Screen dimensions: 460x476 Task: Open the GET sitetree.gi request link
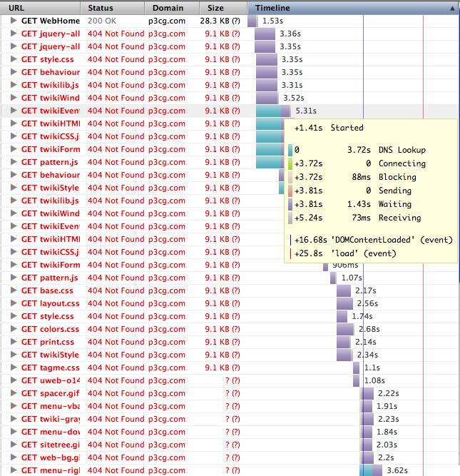(x=50, y=445)
